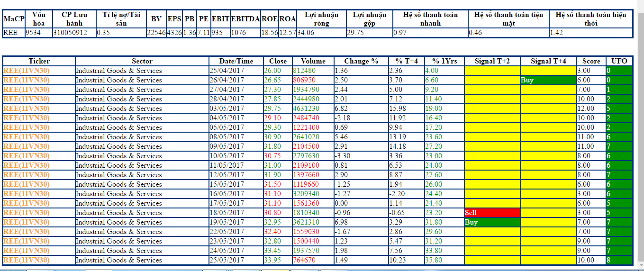The height and width of the screenshot is (271, 644).
Task: Click the date cell 16/05/2017
Action: 227,194
